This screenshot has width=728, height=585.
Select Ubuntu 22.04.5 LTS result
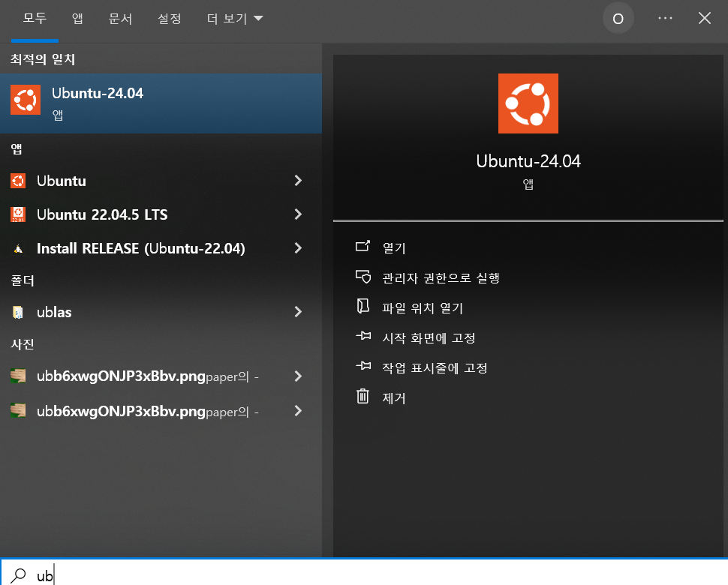coord(161,214)
